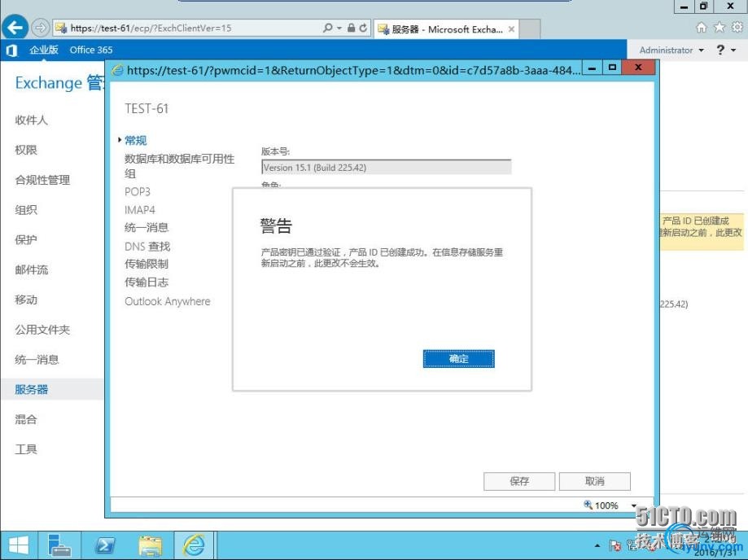Open the 组织 section
The width and height of the screenshot is (748, 560).
[x=26, y=210]
